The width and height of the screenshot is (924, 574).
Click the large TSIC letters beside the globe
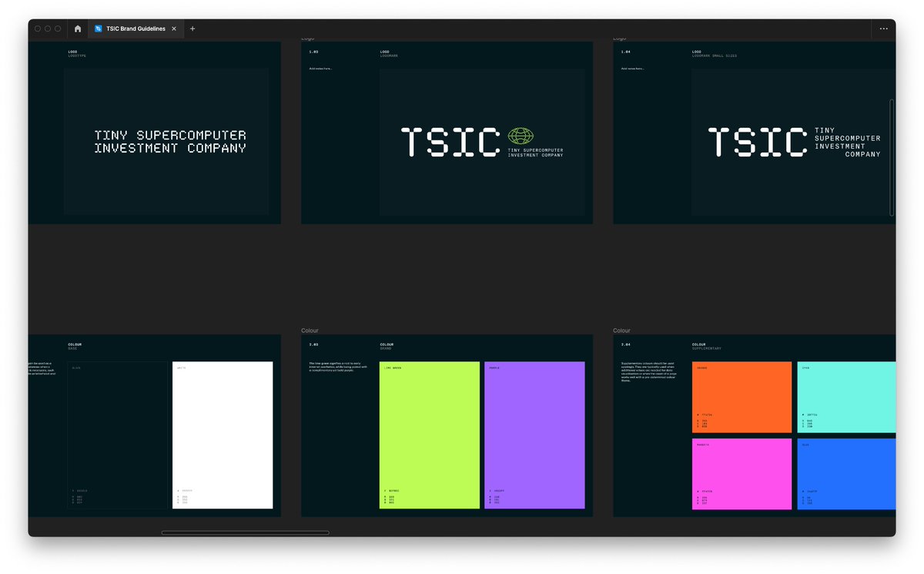[x=451, y=143]
